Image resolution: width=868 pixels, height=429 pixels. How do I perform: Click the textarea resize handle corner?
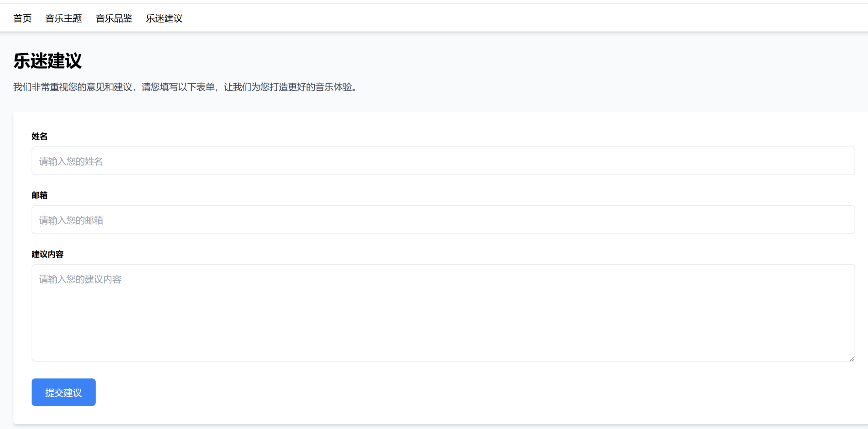[852, 358]
